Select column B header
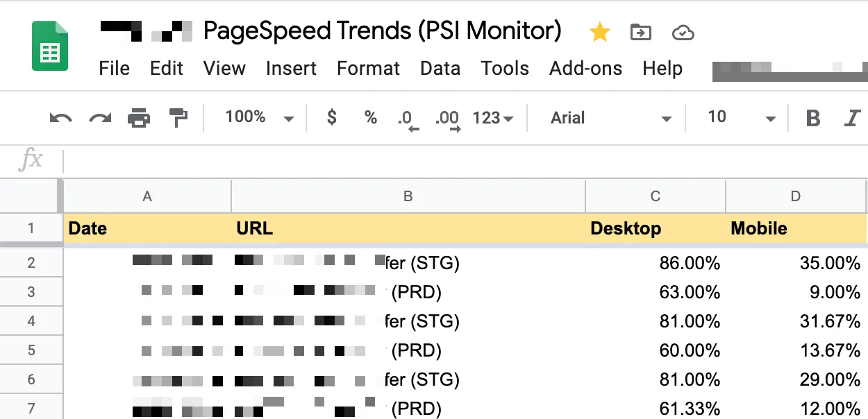 (408, 196)
